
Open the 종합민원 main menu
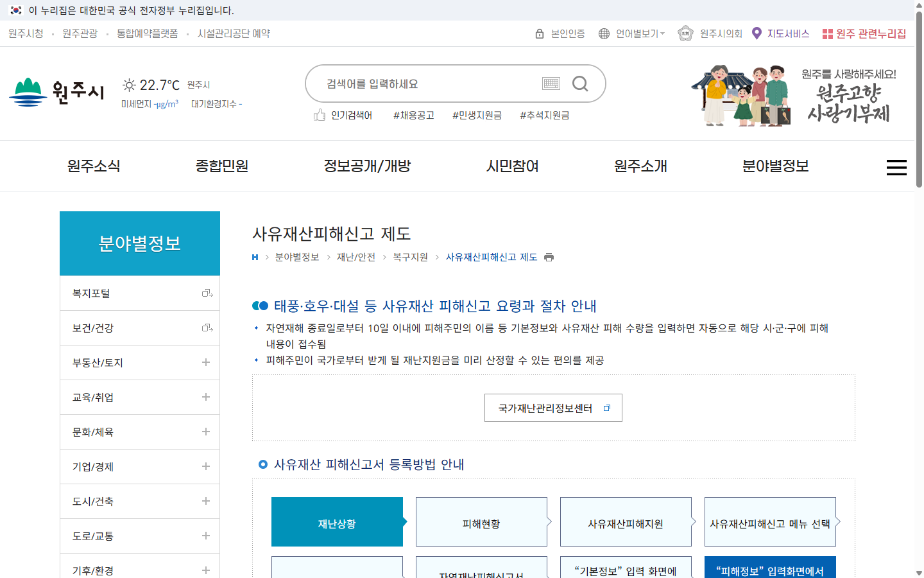(x=222, y=166)
